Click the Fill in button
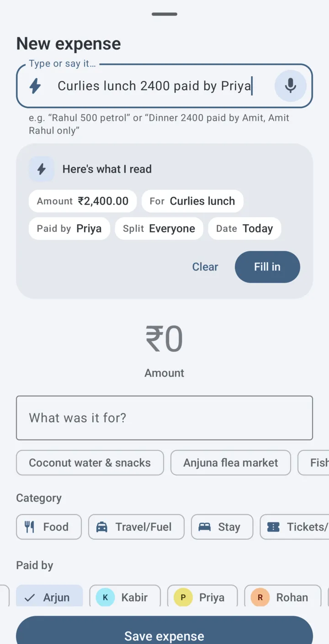 pos(267,267)
